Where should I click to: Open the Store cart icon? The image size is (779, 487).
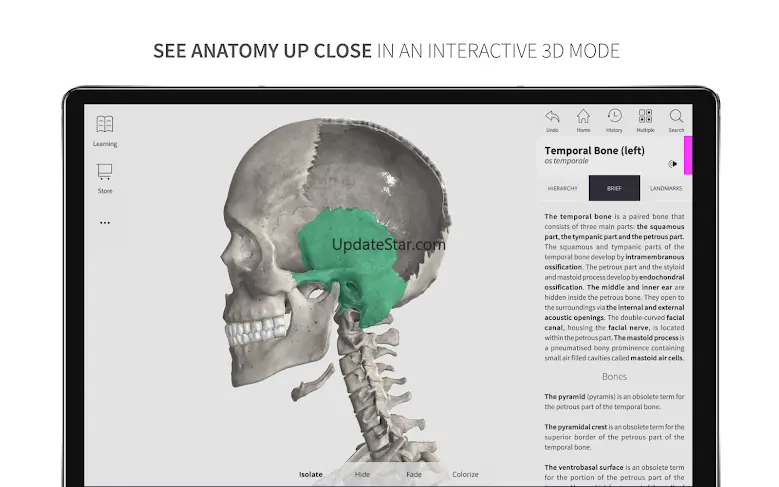105,171
